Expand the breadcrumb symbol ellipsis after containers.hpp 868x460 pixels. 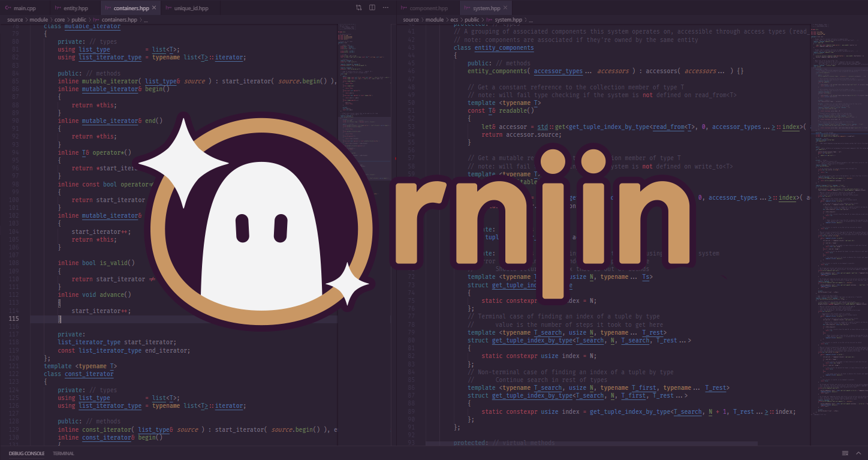145,20
